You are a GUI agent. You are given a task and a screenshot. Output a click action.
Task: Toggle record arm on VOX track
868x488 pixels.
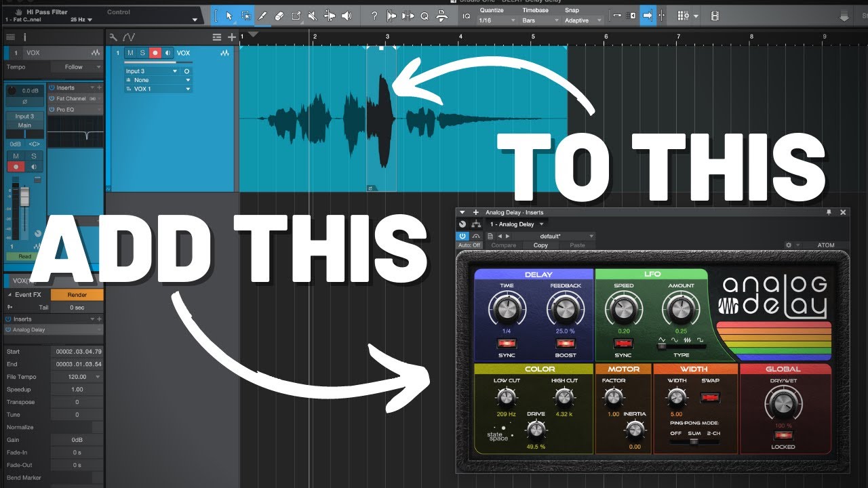coord(155,52)
